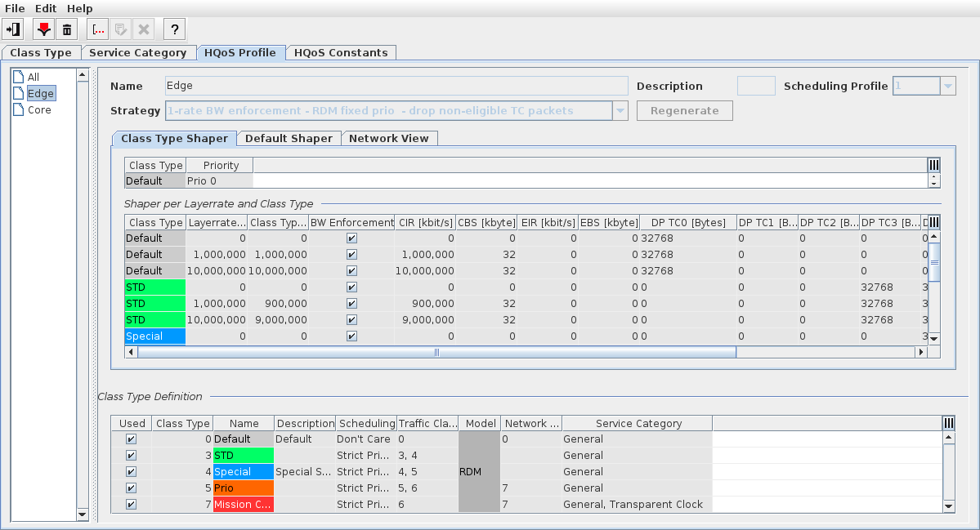This screenshot has height=530, width=980.
Task: Toggle Used checkbox for the Prio class
Action: [132, 488]
